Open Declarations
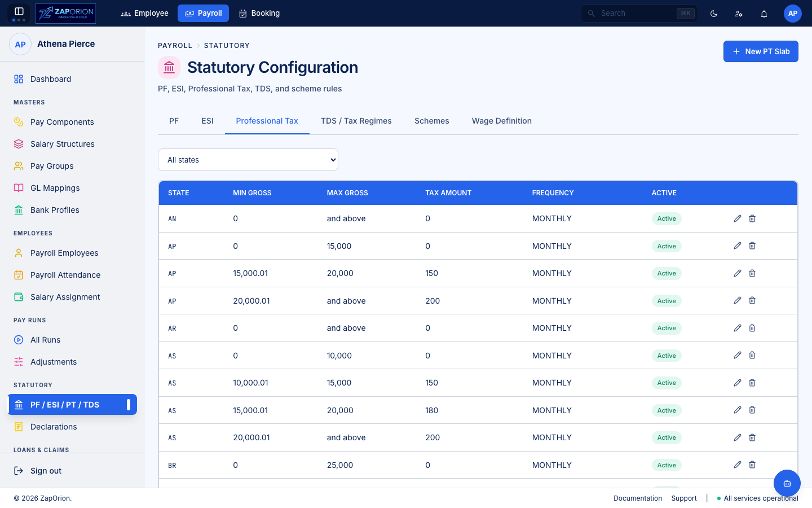Viewport: 812px width, 508px height. pyautogui.click(x=72, y=427)
